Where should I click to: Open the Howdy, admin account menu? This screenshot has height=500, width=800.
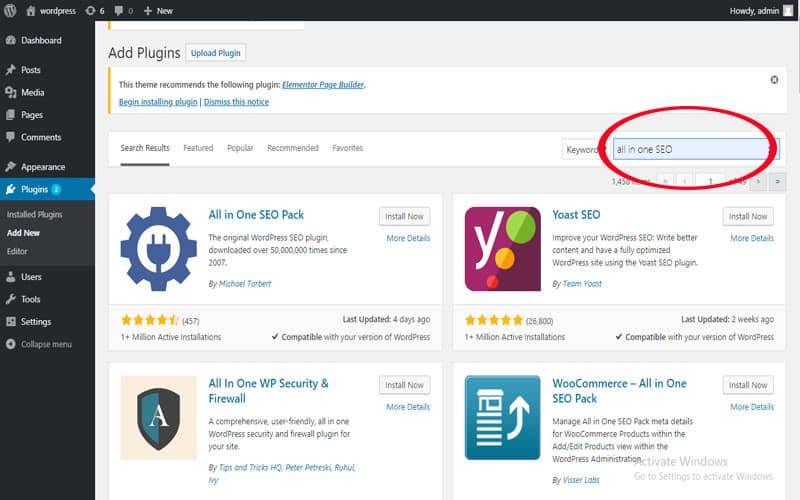pos(761,11)
